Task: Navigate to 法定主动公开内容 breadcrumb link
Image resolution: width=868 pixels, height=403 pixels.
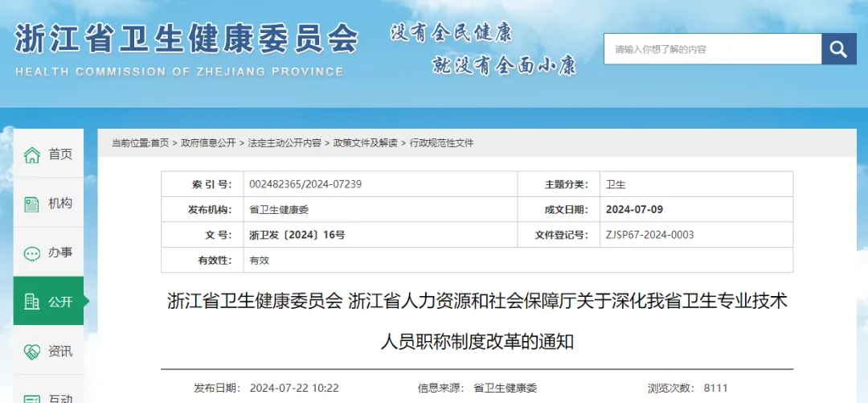Action: pos(285,143)
